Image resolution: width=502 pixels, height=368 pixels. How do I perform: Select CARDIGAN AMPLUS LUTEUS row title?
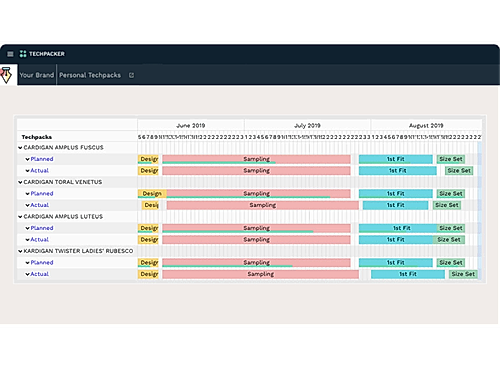(63, 217)
